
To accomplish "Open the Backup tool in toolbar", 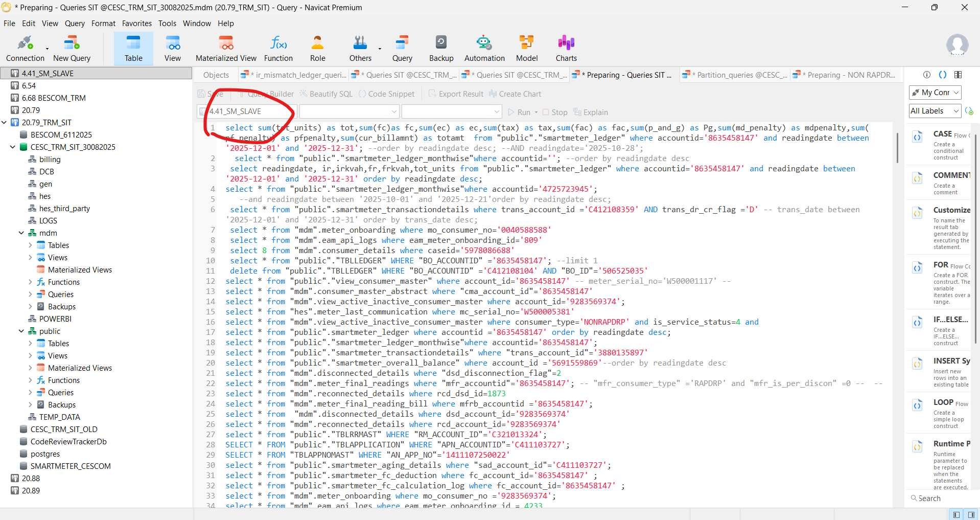I will (x=441, y=48).
